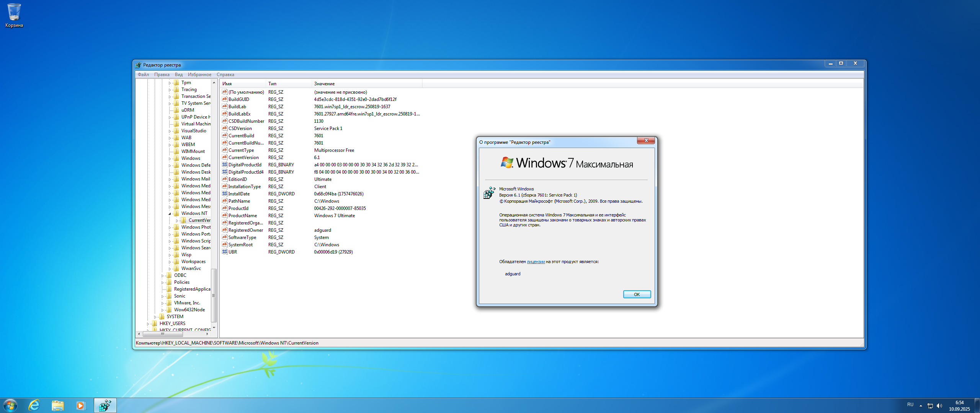Screen dimensions: 980x413
Task: Click the volume speaker tray icon
Action: [939, 406]
